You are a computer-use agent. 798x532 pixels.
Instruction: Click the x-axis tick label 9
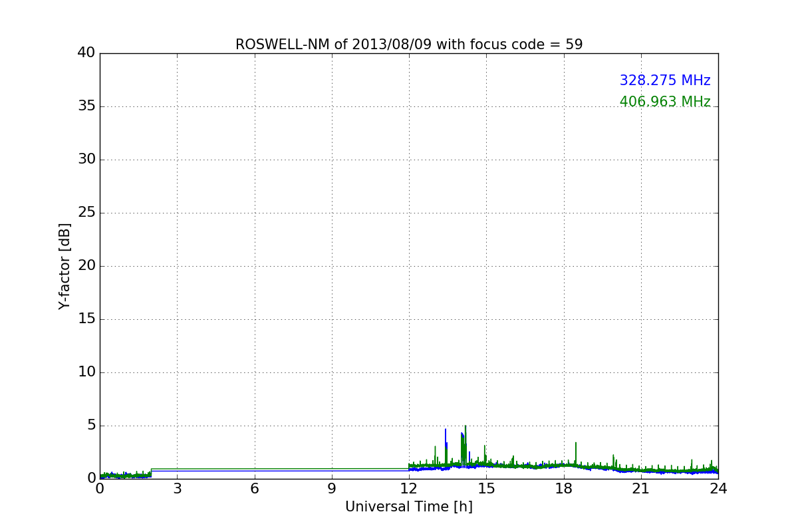point(332,488)
